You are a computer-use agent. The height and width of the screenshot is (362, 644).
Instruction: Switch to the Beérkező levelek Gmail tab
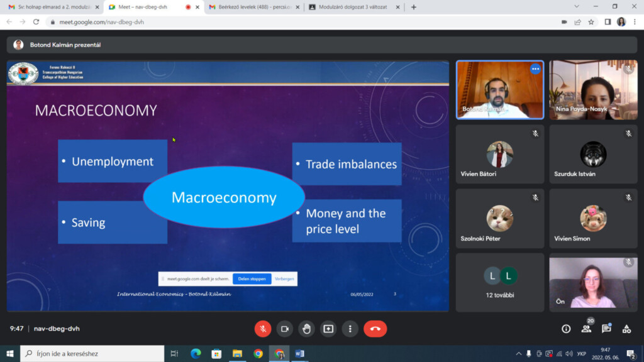255,7
